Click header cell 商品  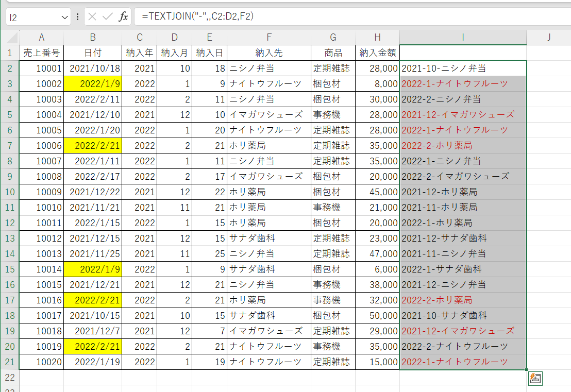click(333, 53)
